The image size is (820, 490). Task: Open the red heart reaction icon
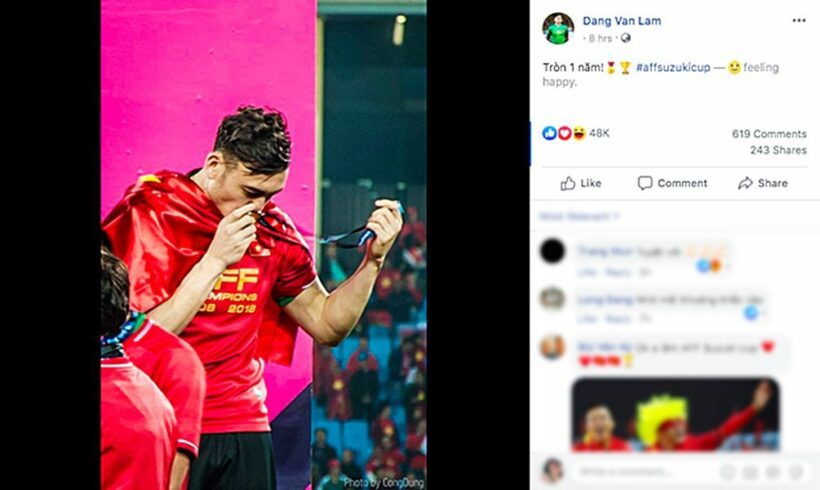coord(564,133)
